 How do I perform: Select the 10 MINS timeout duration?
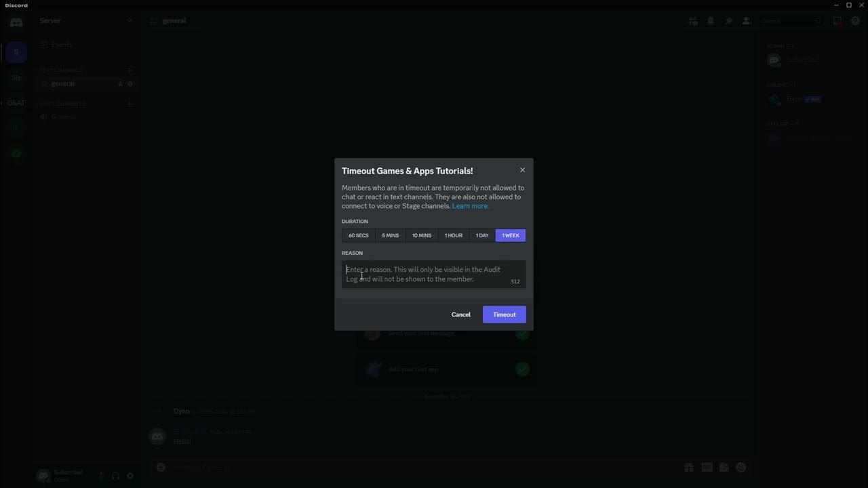point(422,235)
